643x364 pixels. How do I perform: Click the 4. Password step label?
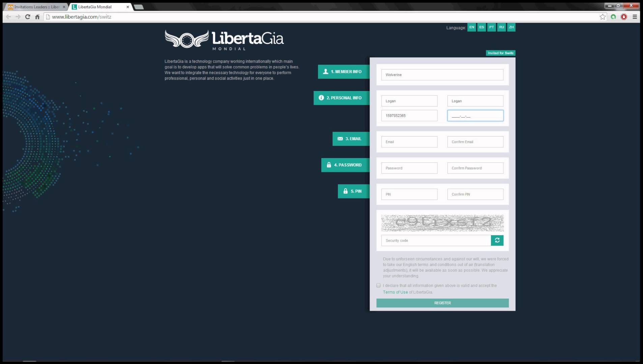[345, 165]
